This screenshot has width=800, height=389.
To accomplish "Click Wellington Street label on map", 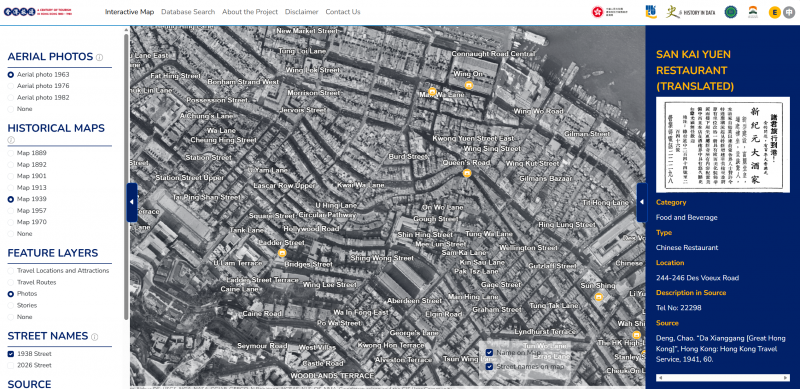I will tap(528, 248).
